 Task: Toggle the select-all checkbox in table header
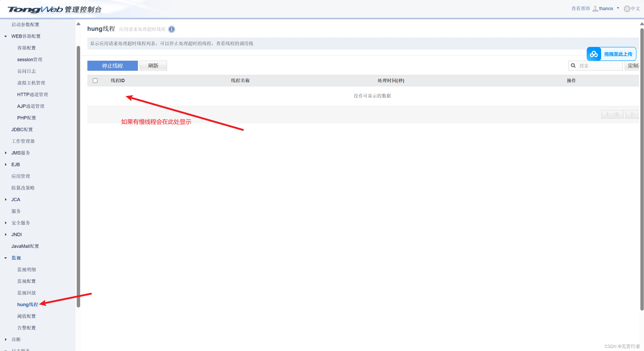click(95, 80)
